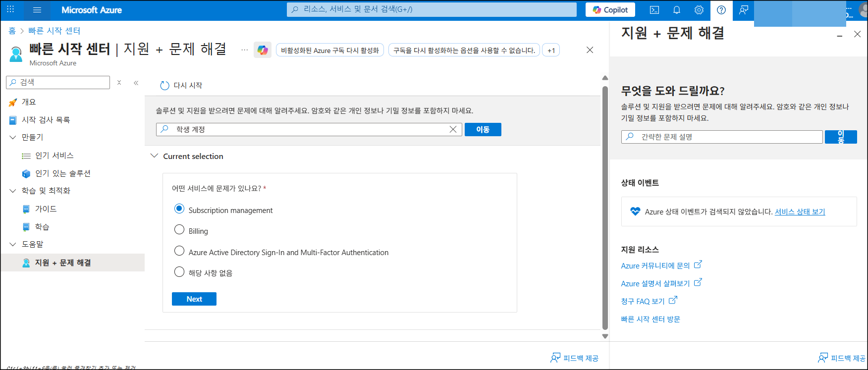
Task: Click the Copilot button
Action: click(x=610, y=10)
